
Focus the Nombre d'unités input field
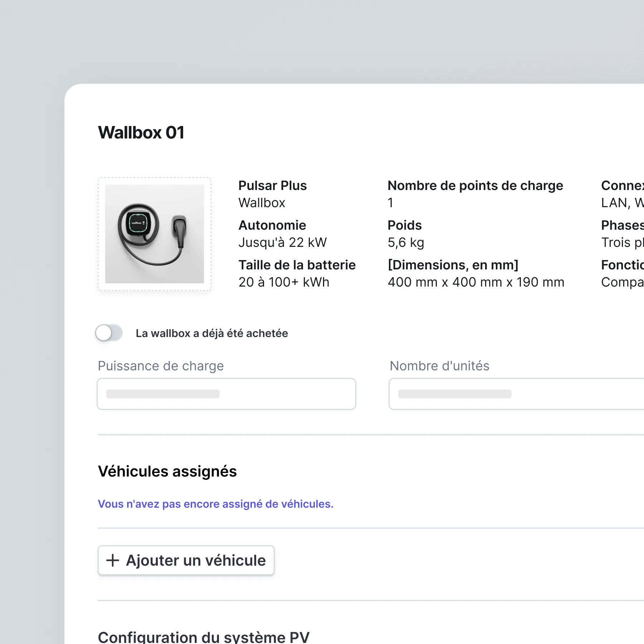pos(516,394)
